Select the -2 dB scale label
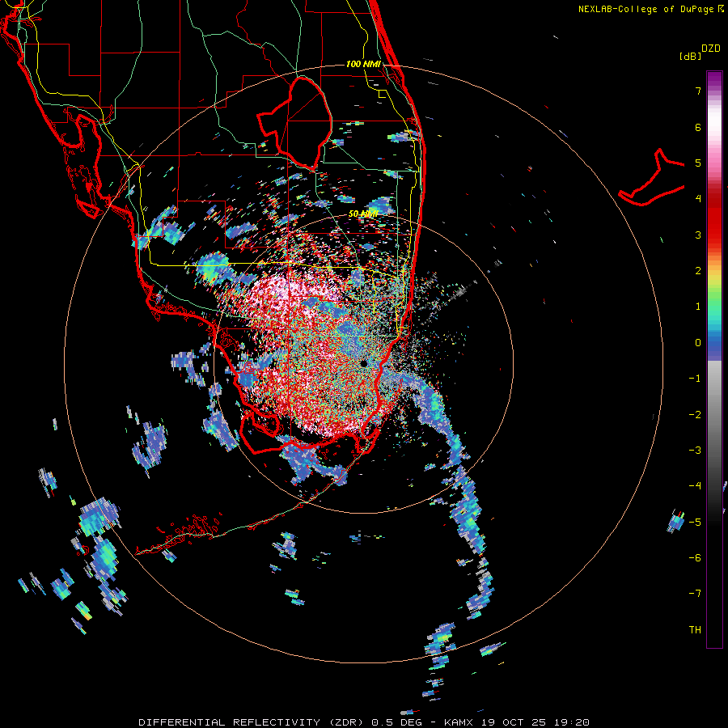This screenshot has width=728, height=728. (695, 414)
